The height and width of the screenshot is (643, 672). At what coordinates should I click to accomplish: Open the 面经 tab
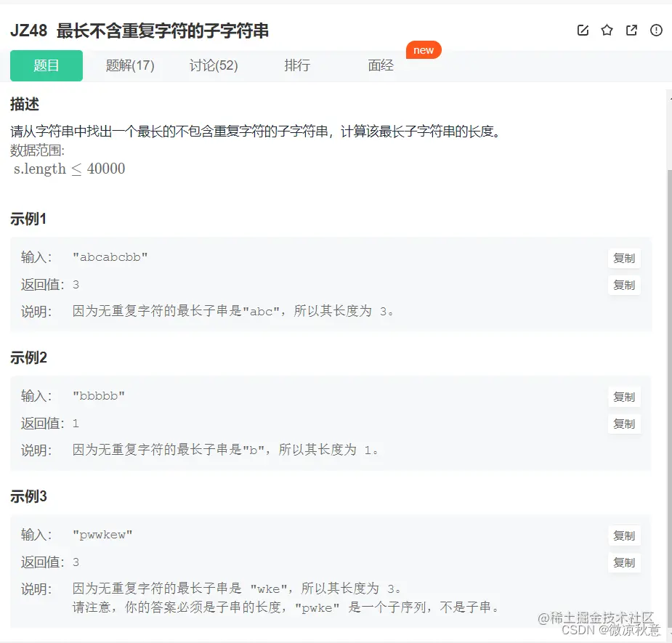click(381, 65)
